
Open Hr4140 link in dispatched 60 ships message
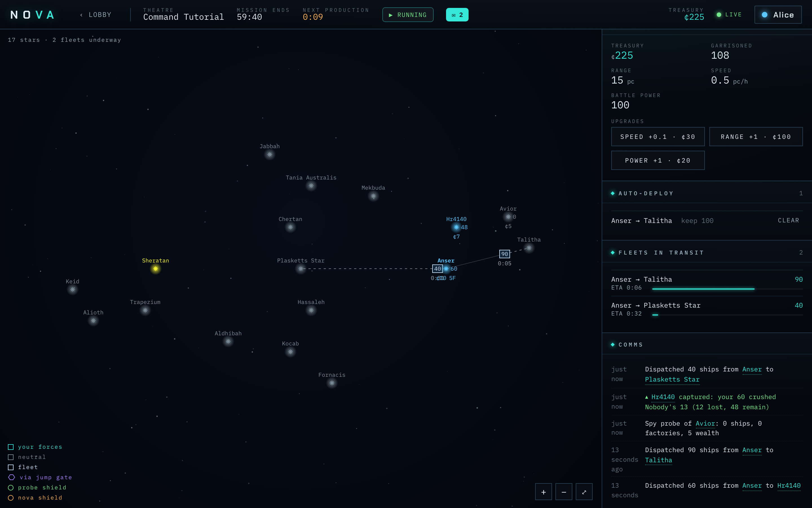[789, 485]
